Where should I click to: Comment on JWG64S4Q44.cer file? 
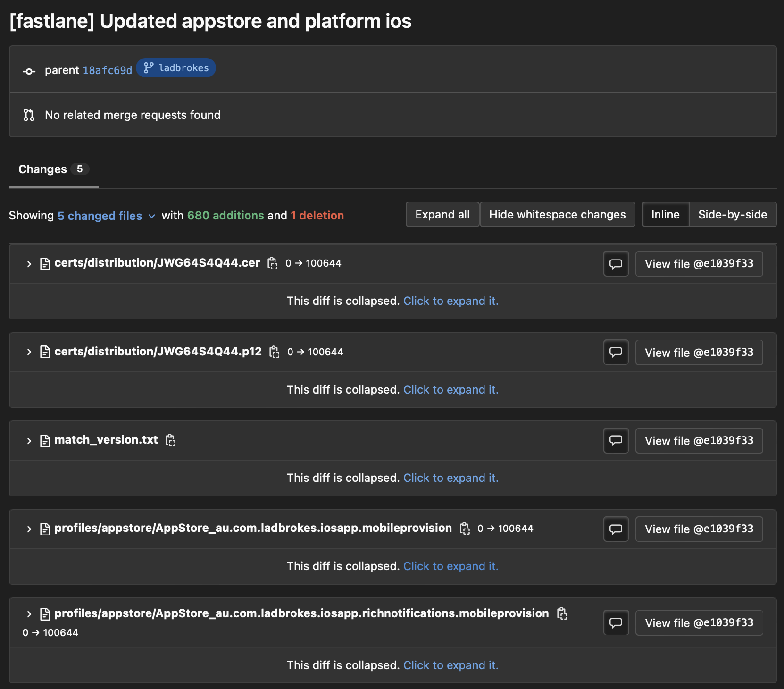[616, 264]
